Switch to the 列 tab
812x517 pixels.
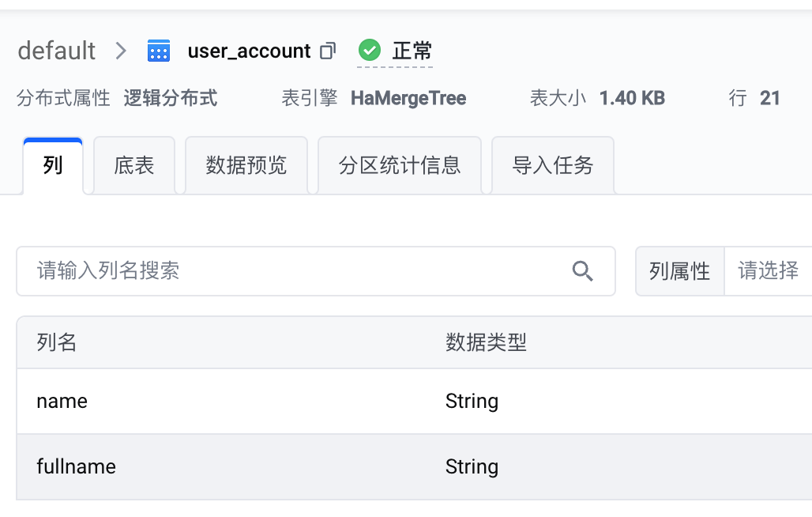coord(53,166)
